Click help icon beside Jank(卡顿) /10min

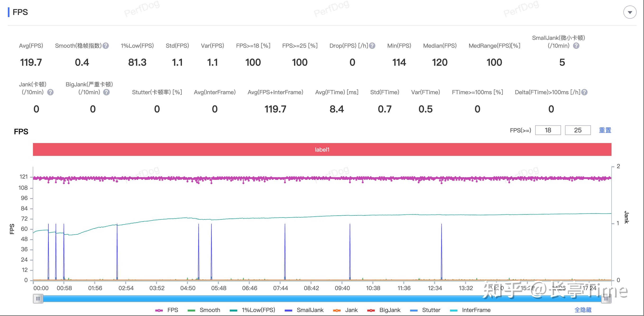pos(51,92)
